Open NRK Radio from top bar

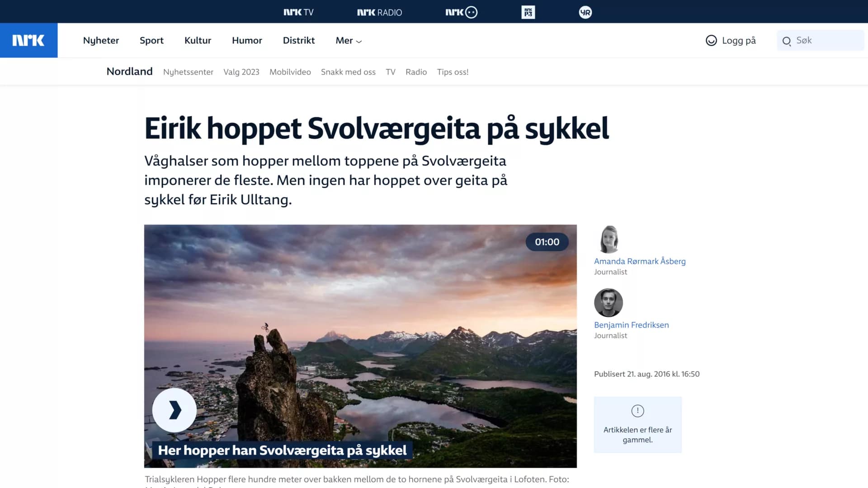coord(379,12)
